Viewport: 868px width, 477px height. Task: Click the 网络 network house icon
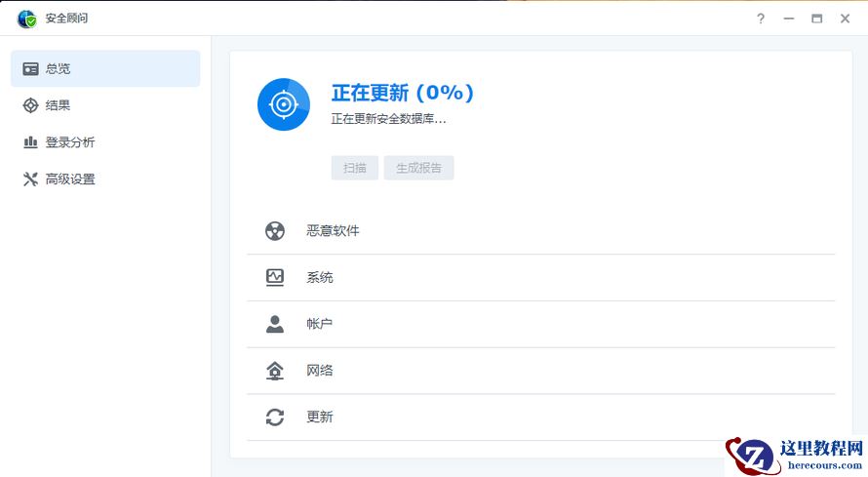(x=275, y=371)
